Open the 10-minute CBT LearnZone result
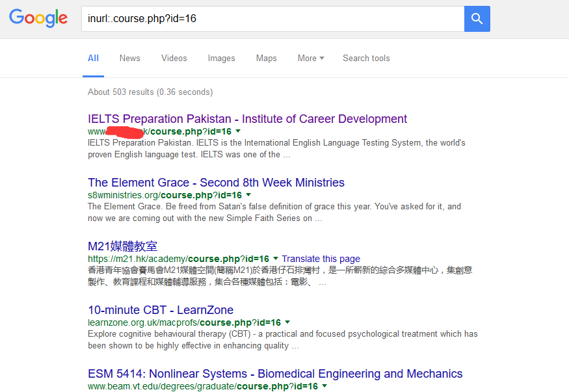 pos(159,310)
